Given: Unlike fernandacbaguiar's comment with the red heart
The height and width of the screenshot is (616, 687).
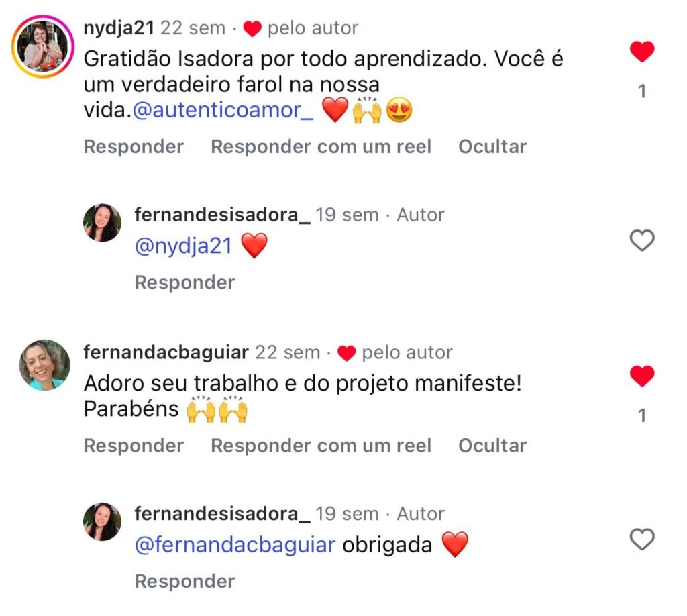Looking at the screenshot, I should (642, 376).
